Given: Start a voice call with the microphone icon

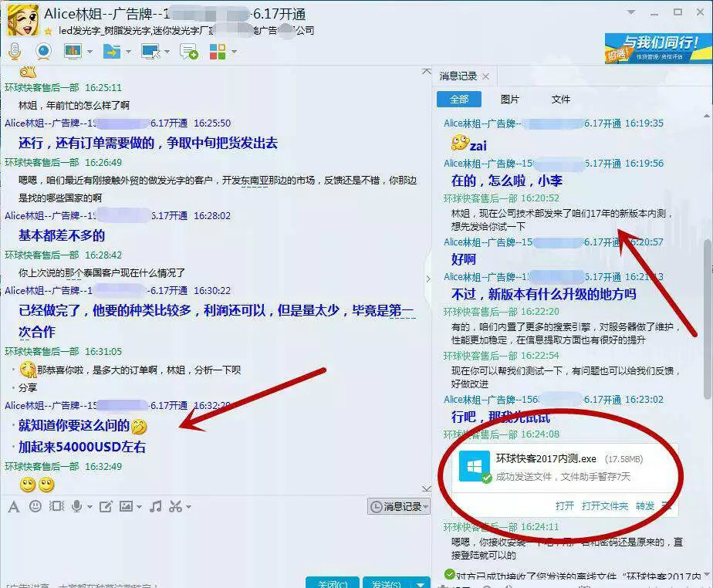Looking at the screenshot, I should tap(14, 52).
